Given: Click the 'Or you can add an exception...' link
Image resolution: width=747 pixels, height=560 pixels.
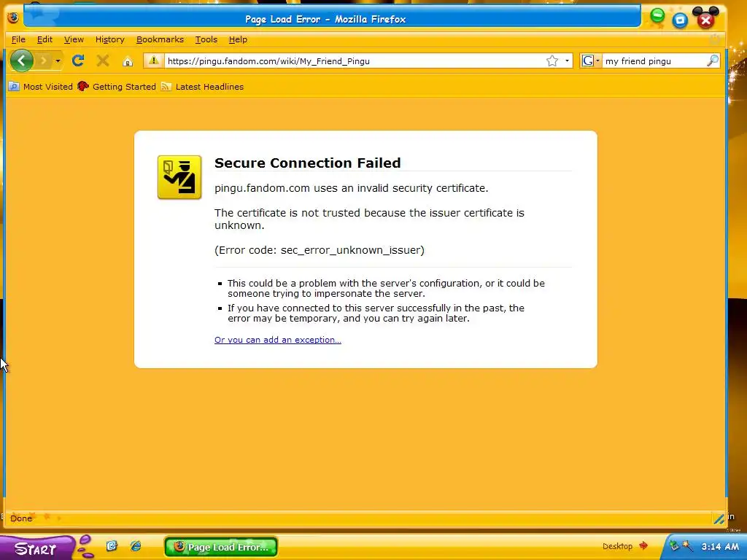Looking at the screenshot, I should [x=278, y=340].
